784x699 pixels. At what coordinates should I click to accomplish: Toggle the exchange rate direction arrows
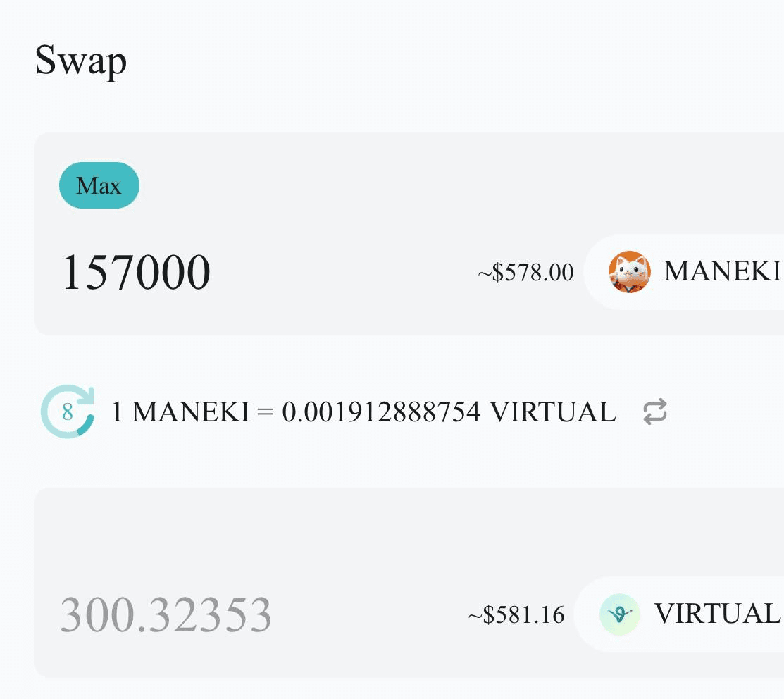(654, 412)
